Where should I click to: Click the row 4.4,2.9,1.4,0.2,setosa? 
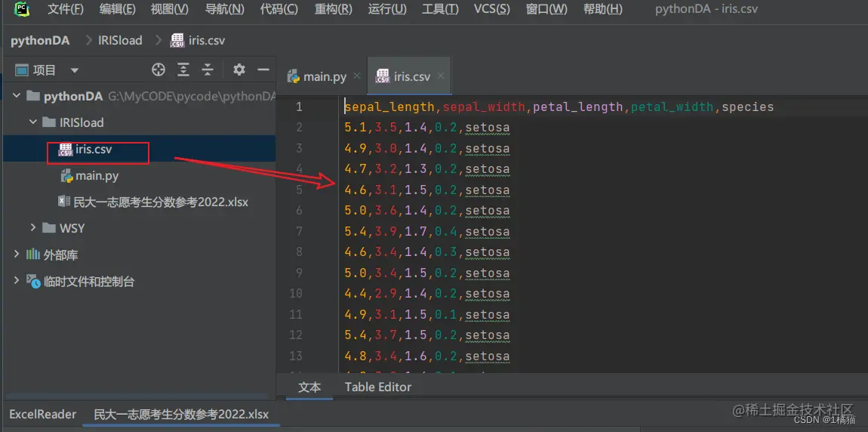(426, 294)
